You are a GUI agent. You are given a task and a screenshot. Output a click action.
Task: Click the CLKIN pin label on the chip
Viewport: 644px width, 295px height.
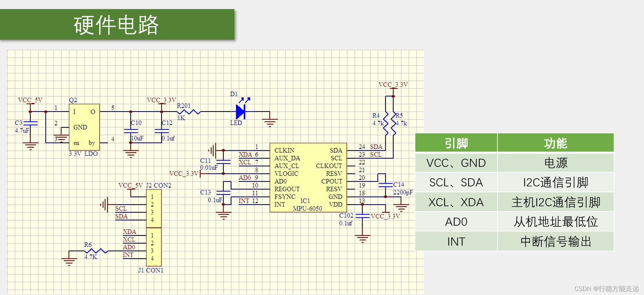[285, 150]
